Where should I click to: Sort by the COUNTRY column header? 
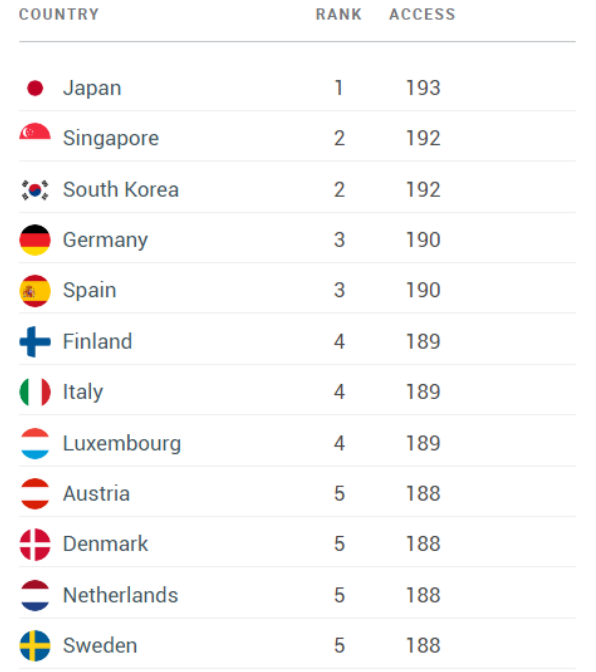coord(59,15)
